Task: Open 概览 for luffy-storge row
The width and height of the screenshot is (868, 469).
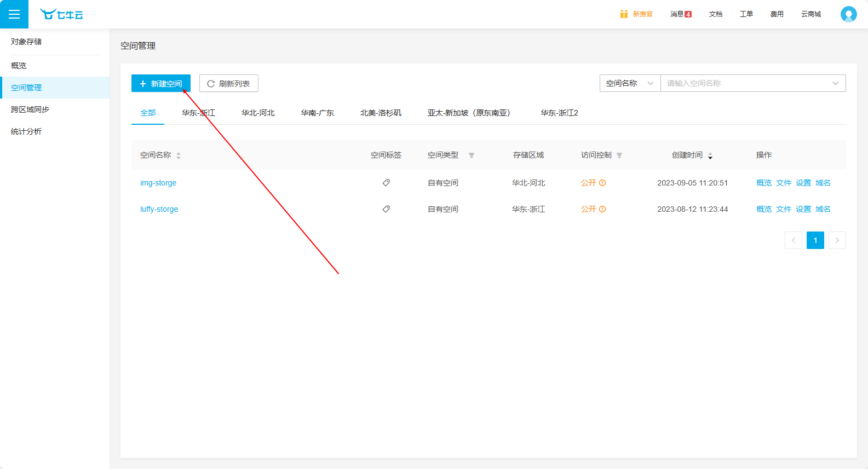Action: pos(764,209)
